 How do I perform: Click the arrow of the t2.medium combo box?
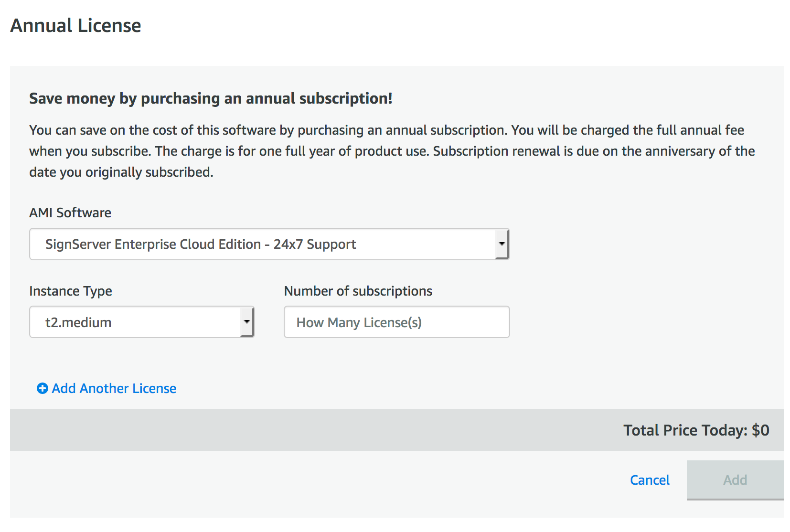[x=246, y=322]
